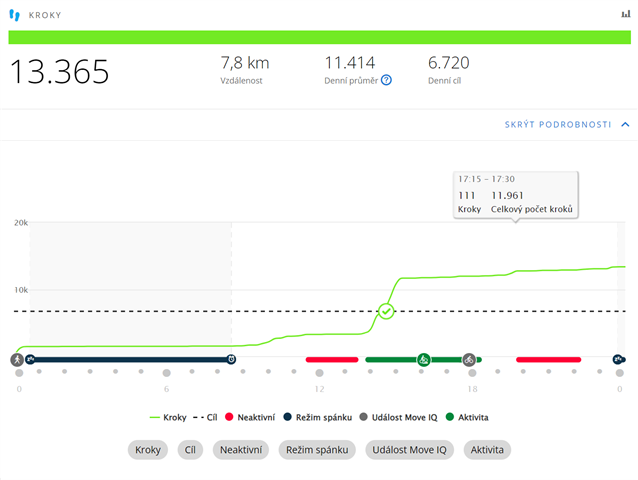Viewport: 638px width, 480px height.
Task: Toggle the Událost Move IQ filter pill
Action: [x=409, y=450]
